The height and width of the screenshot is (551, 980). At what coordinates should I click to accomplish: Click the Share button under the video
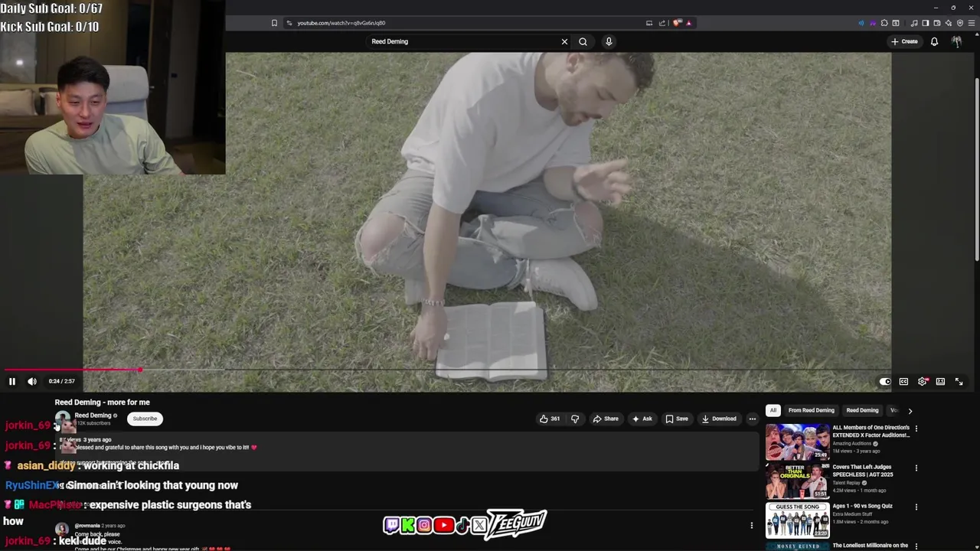pos(606,419)
